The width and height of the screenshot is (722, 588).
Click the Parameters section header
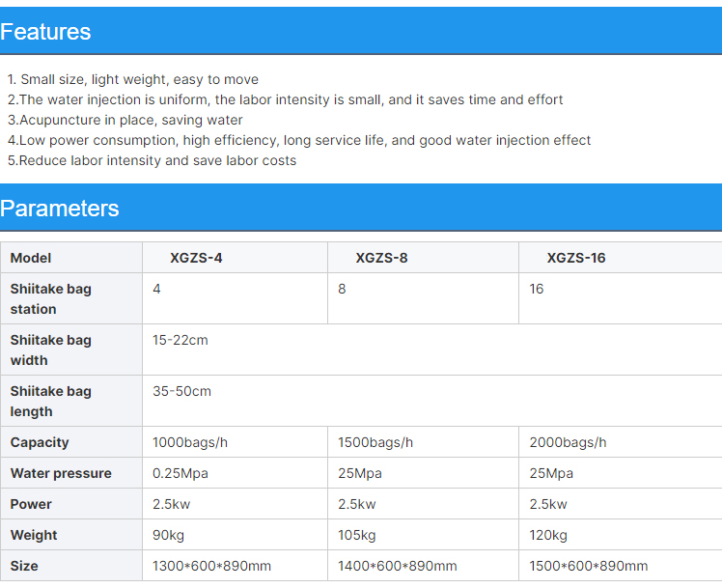[361, 208]
